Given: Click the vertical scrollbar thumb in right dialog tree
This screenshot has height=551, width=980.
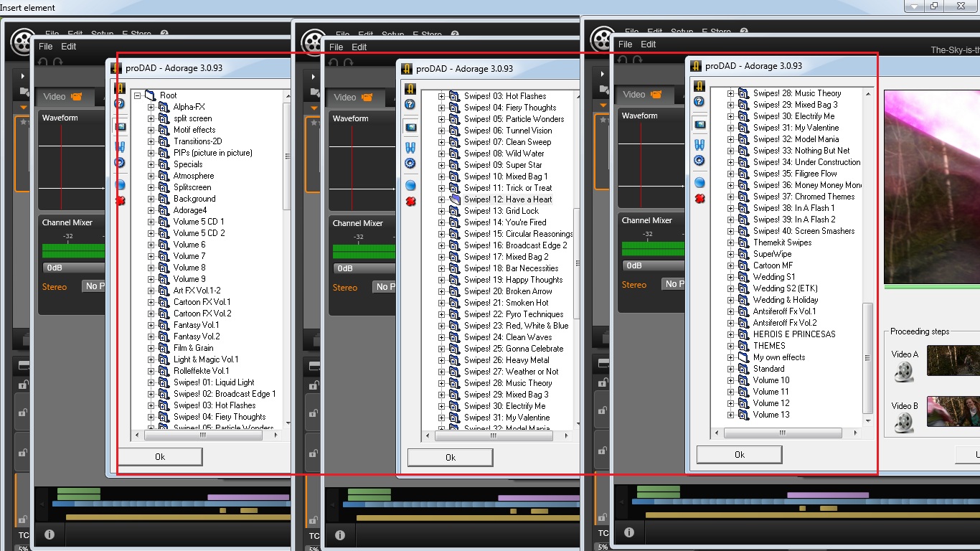Looking at the screenshot, I should pos(867,357).
